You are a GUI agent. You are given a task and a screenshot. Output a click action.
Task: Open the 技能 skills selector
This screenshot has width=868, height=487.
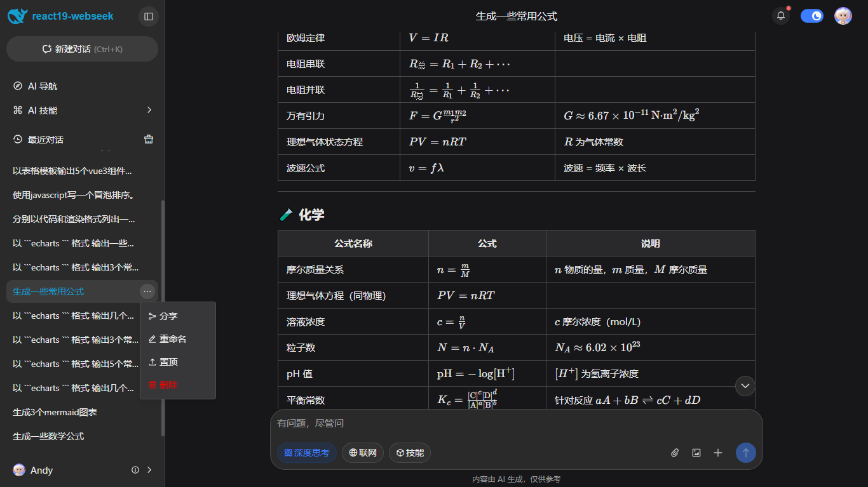[x=410, y=453]
